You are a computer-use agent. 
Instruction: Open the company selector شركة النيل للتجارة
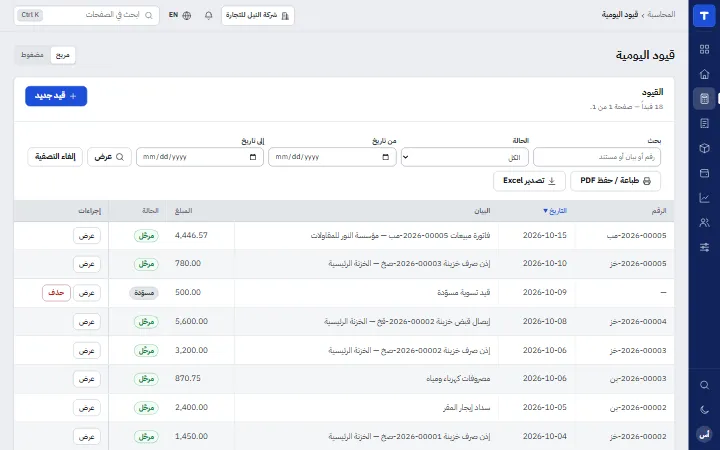pos(258,15)
